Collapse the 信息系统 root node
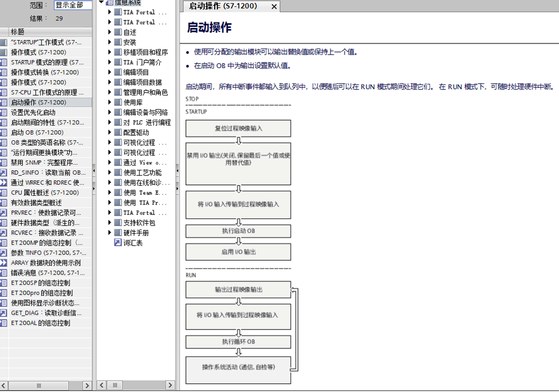The image size is (559, 392). click(101, 3)
